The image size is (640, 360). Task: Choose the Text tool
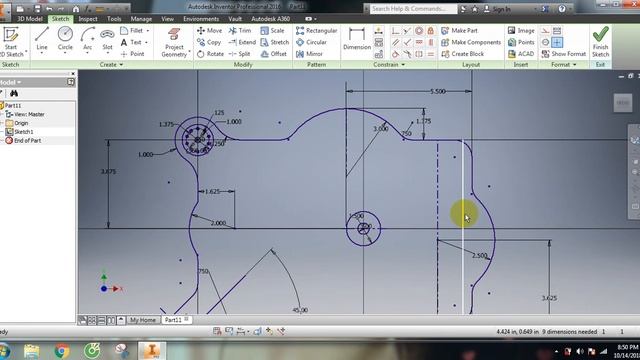click(x=131, y=42)
